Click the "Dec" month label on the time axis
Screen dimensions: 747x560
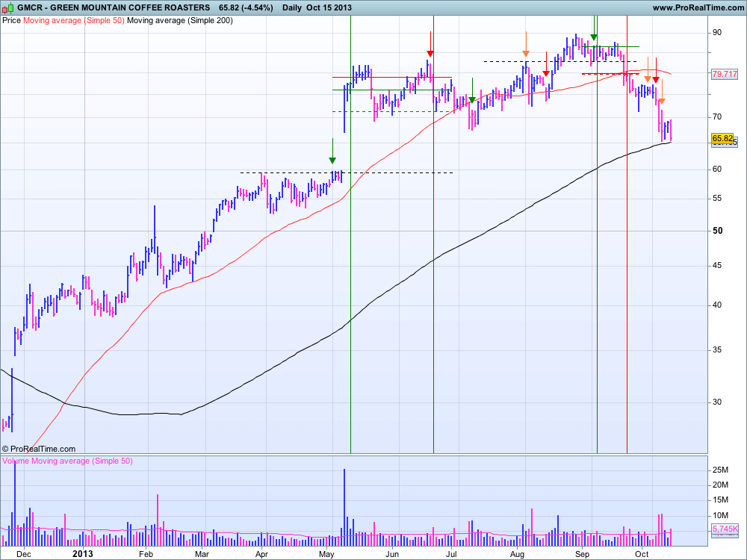24,554
